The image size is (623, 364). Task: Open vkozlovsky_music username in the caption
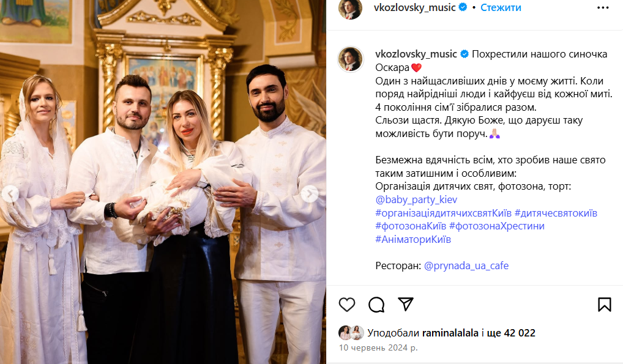[416, 54]
